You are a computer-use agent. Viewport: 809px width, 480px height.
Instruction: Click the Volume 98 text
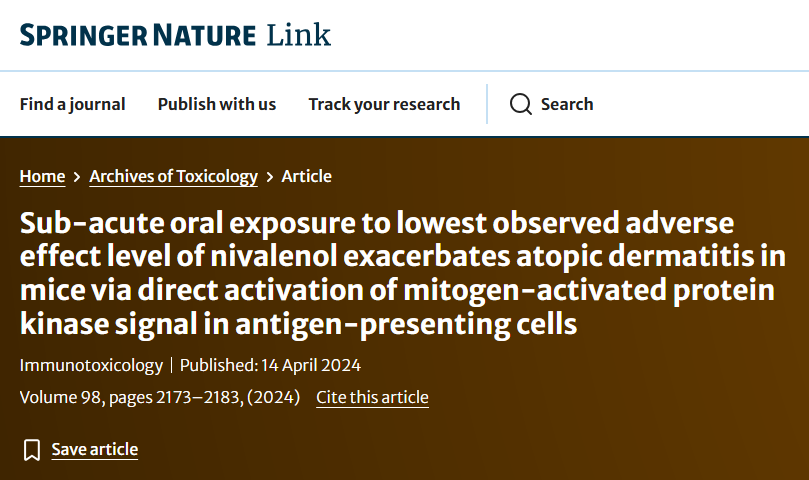63,397
